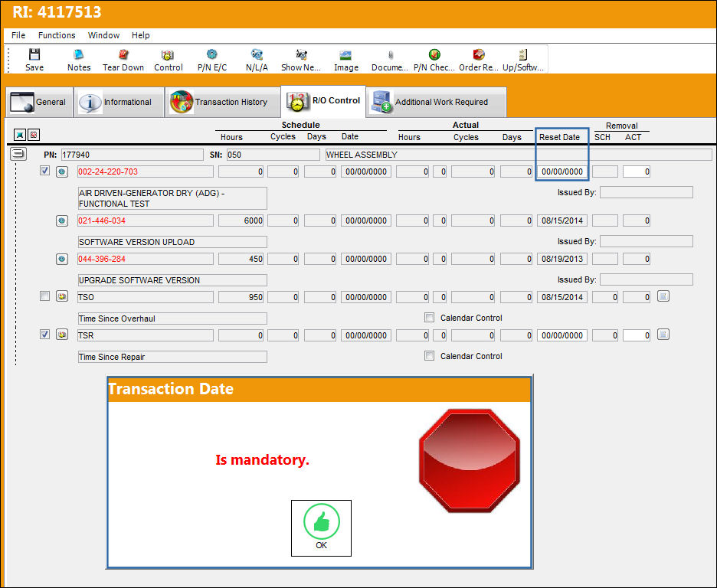Click the small button ending the TSR row
The width and height of the screenshot is (717, 588).
[663, 335]
